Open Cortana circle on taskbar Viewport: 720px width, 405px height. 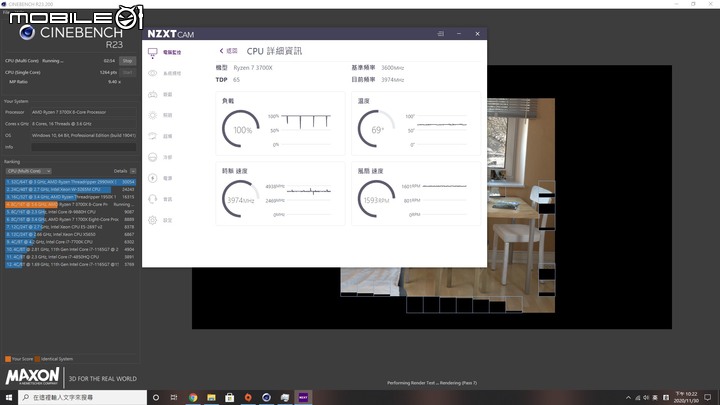click(156, 397)
